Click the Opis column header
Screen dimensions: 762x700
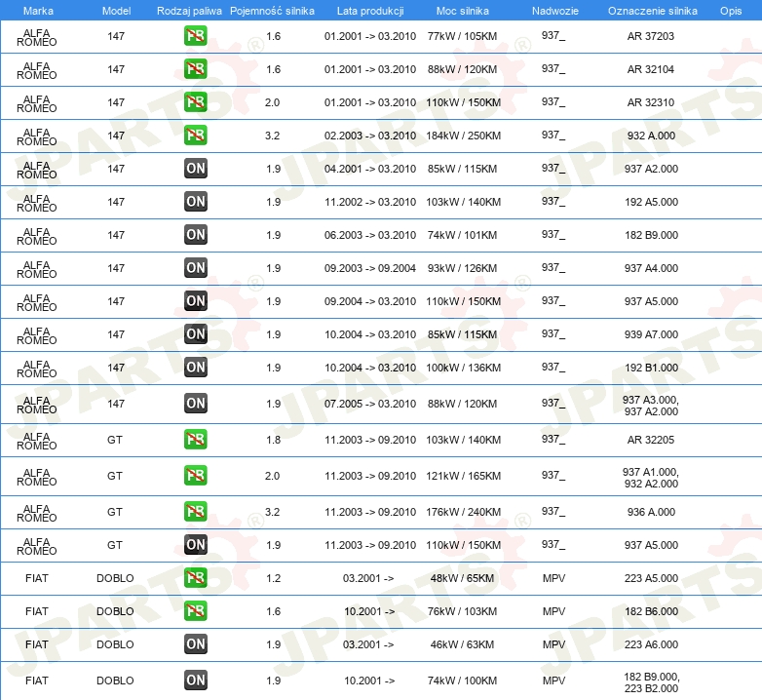point(731,11)
